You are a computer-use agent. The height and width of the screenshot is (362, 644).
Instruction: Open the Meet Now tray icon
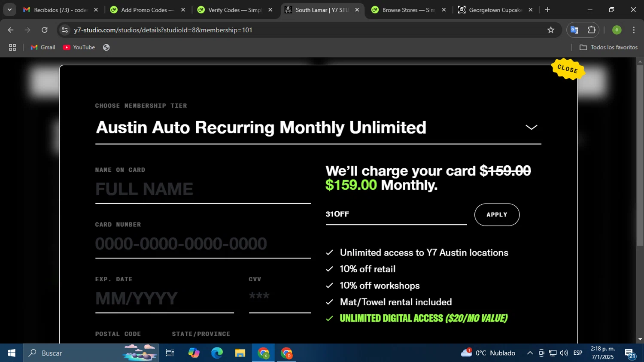point(541,353)
